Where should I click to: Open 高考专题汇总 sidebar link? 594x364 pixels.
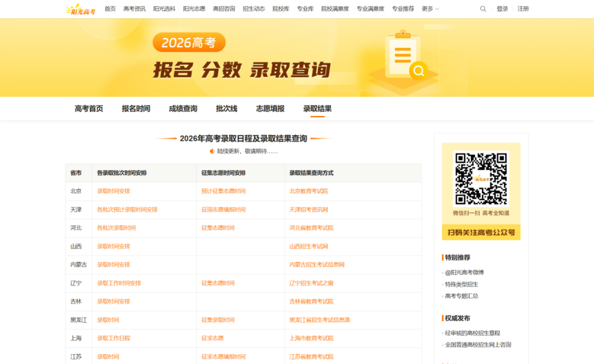click(461, 296)
